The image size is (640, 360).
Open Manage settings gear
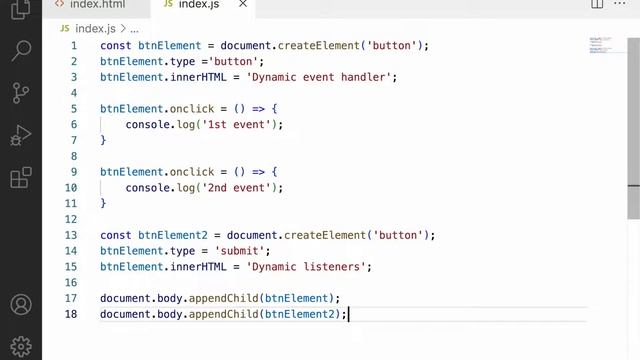coord(21,347)
